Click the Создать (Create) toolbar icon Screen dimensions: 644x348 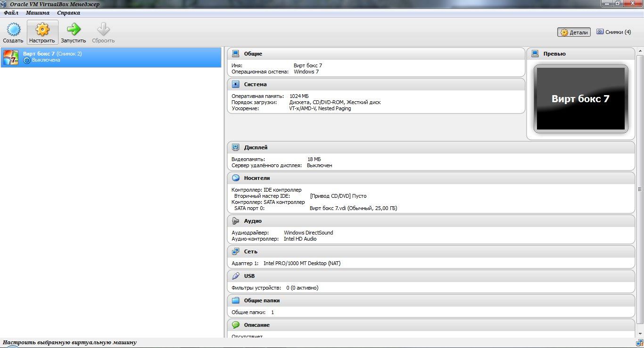pyautogui.click(x=13, y=30)
